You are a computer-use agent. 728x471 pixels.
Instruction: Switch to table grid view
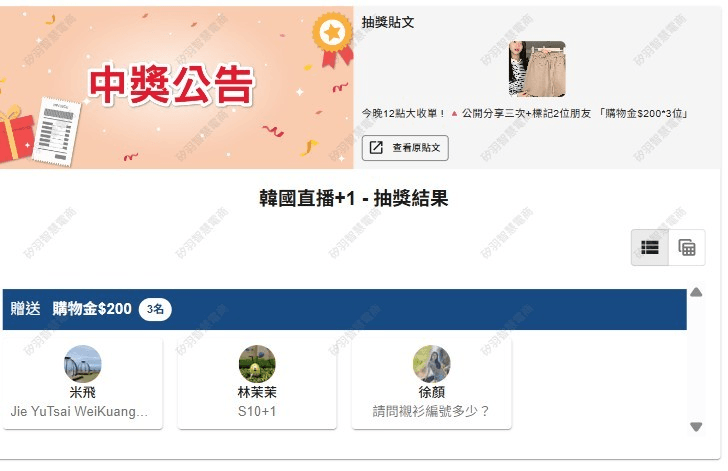pyautogui.click(x=687, y=248)
